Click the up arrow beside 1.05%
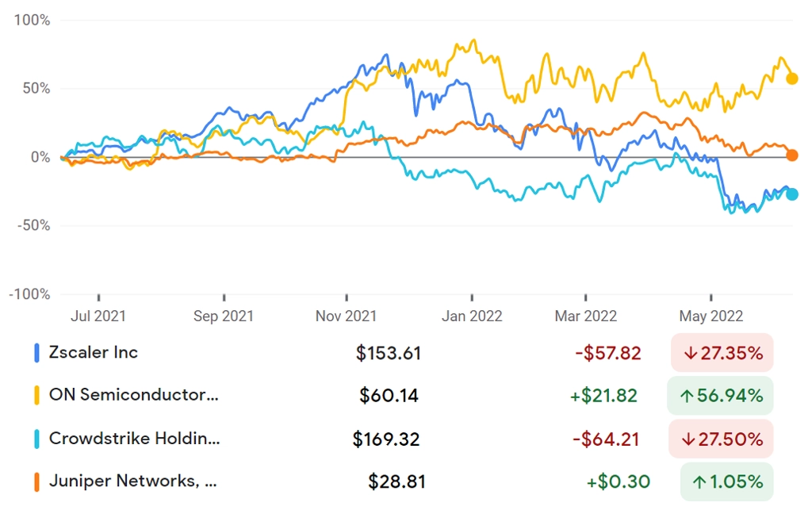The width and height of the screenshot is (812, 510). [699, 482]
